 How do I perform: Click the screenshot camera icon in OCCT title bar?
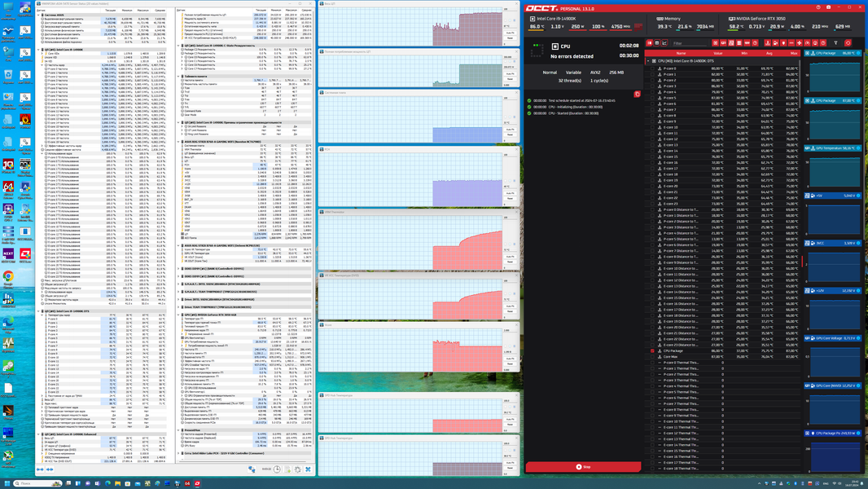(x=828, y=7)
